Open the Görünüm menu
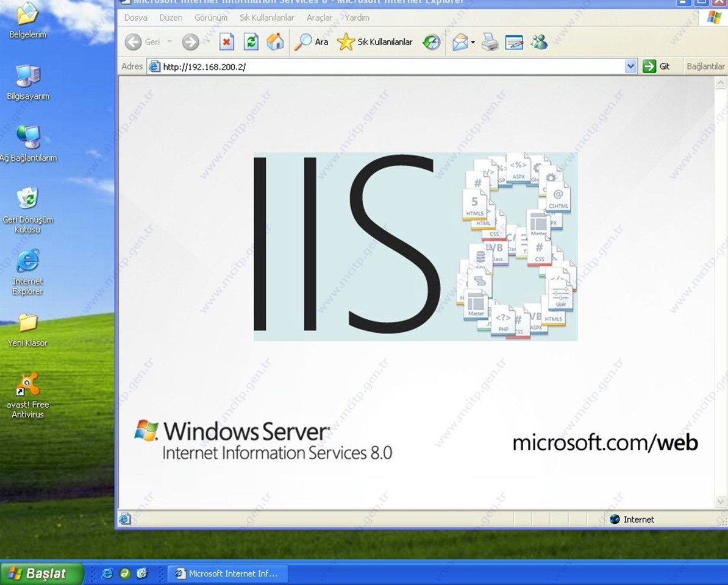Image resolution: width=728 pixels, height=585 pixels. point(211,18)
